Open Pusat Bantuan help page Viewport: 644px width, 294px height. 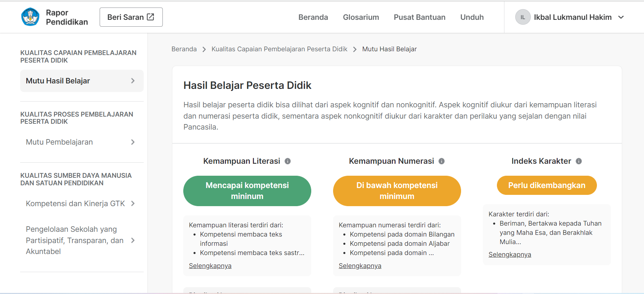[419, 17]
